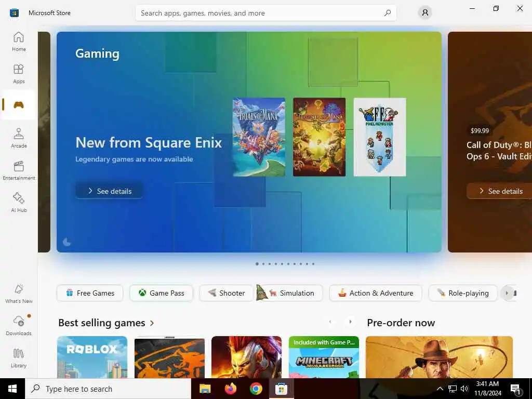Open the red-haired character game tile
Image resolution: width=532 pixels, height=399 pixels.
pos(247,357)
